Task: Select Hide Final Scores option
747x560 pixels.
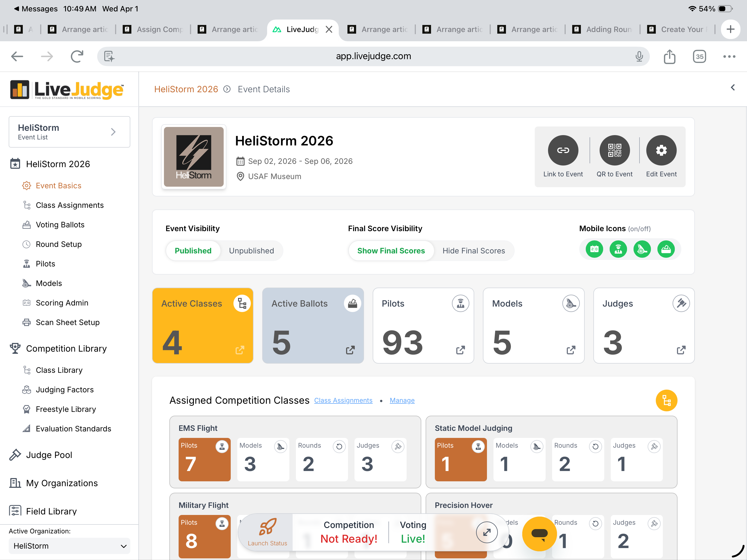Action: pyautogui.click(x=473, y=251)
